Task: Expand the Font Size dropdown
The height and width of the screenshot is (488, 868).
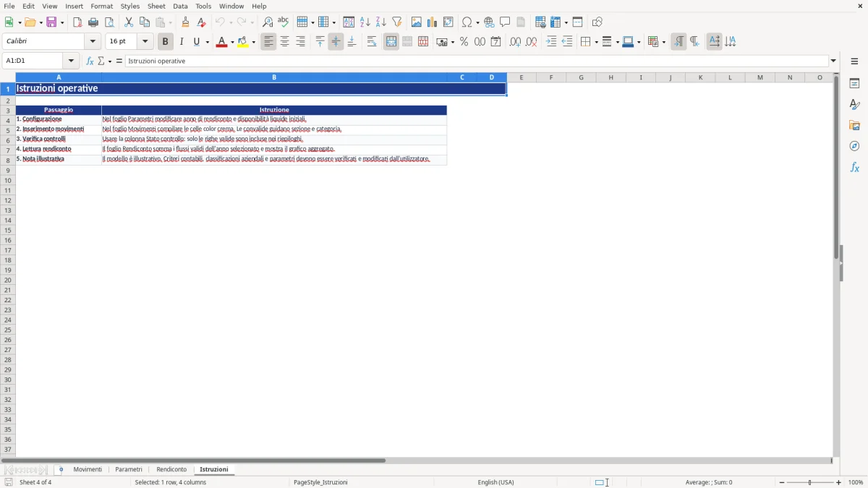Action: tap(145, 42)
